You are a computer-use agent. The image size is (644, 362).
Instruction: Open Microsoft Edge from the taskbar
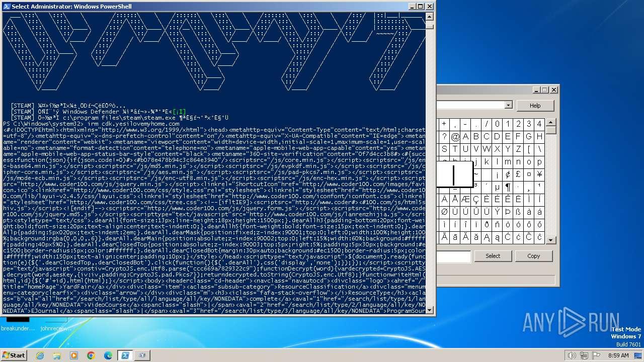click(108, 355)
